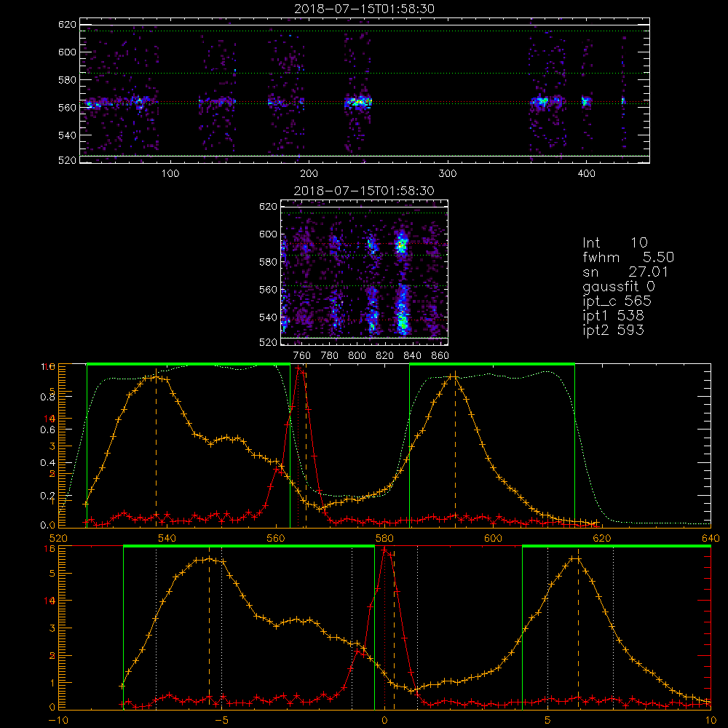This screenshot has width=728, height=728.
Task: Click tick label '780' under middle spectrogram
Action: click(330, 356)
